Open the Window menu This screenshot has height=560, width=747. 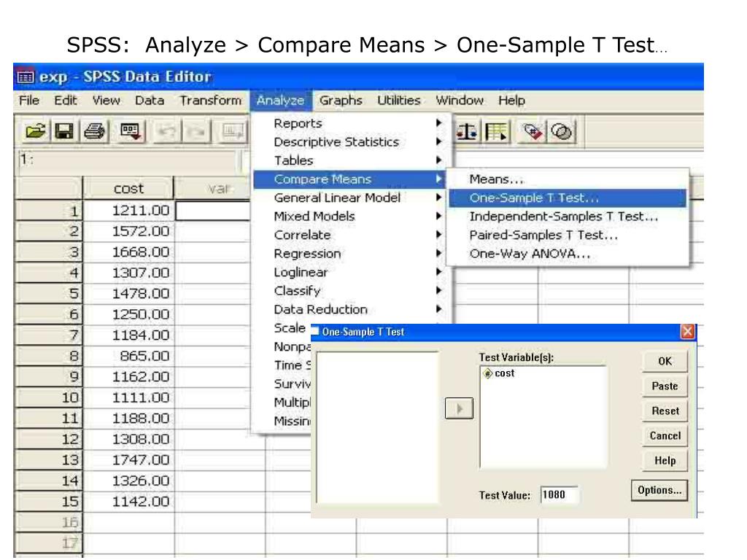[x=460, y=101]
